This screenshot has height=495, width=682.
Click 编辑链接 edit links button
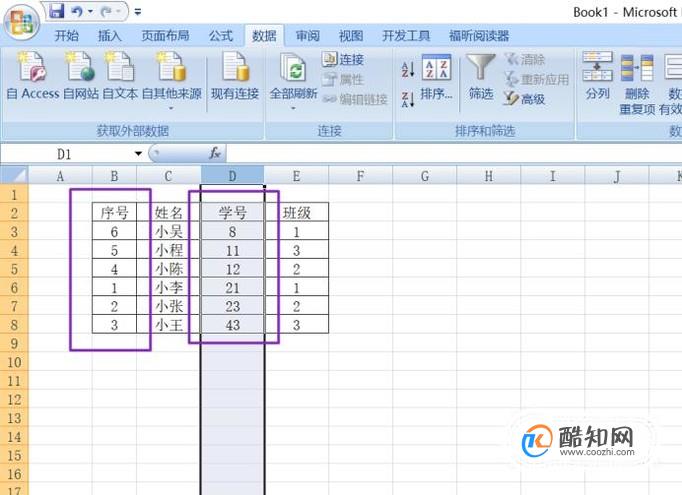355,99
